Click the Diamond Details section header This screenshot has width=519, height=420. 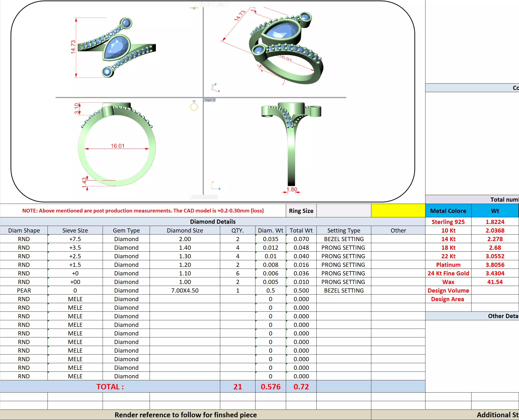(x=213, y=222)
